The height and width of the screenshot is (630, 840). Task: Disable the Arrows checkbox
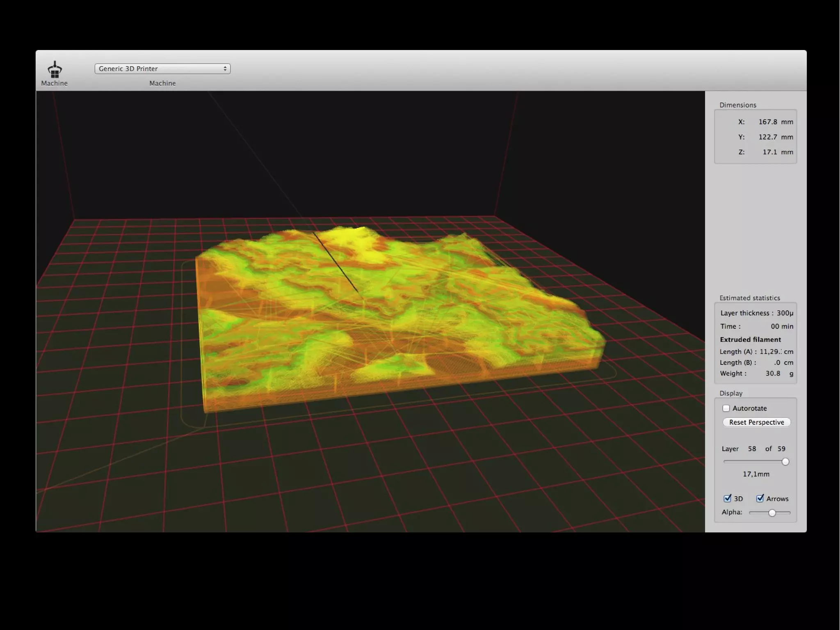(x=760, y=498)
